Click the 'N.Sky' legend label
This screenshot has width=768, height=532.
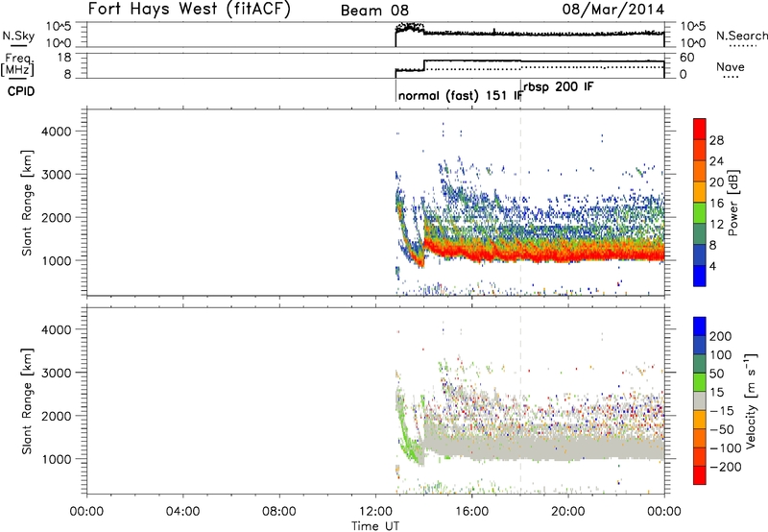18,36
